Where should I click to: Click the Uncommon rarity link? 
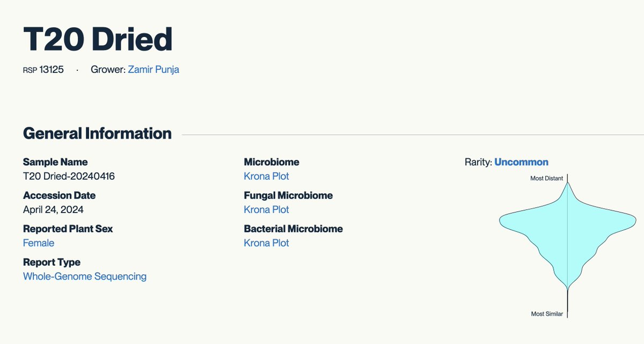point(521,162)
